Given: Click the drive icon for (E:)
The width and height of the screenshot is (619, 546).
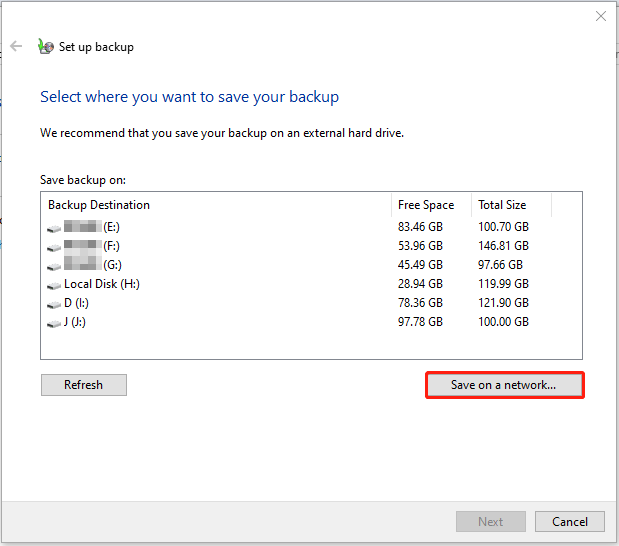Looking at the screenshot, I should tap(54, 228).
